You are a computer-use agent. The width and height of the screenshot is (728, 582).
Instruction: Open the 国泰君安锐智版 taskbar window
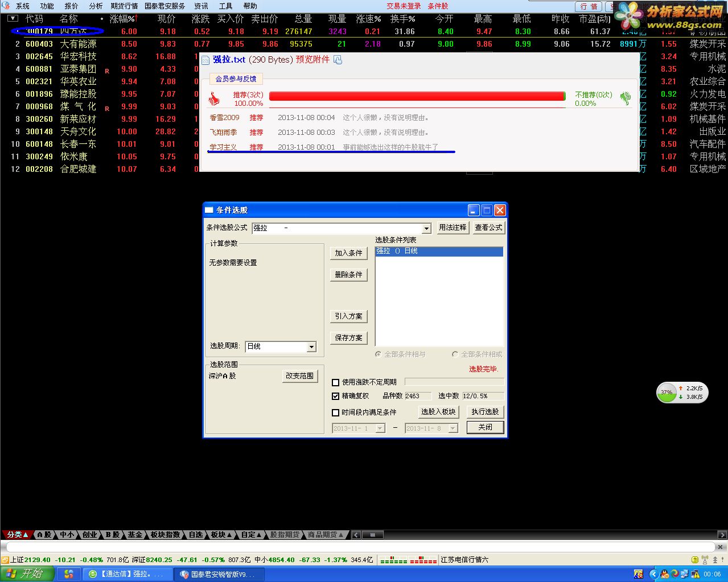click(x=218, y=575)
